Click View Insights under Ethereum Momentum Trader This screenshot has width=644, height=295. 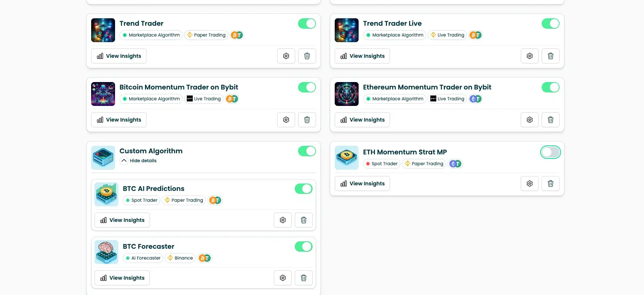click(x=362, y=120)
